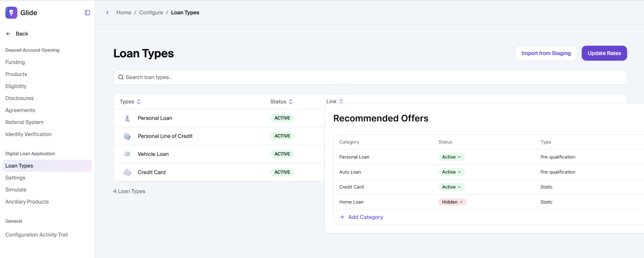Open the Auto Loan offer status dropdown
The height and width of the screenshot is (258, 644).
coord(451,172)
